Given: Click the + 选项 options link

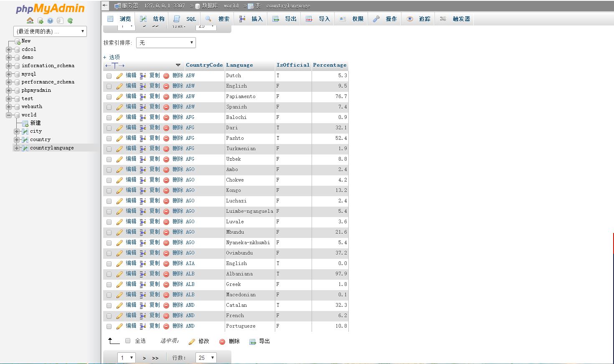Looking at the screenshot, I should coord(112,57).
